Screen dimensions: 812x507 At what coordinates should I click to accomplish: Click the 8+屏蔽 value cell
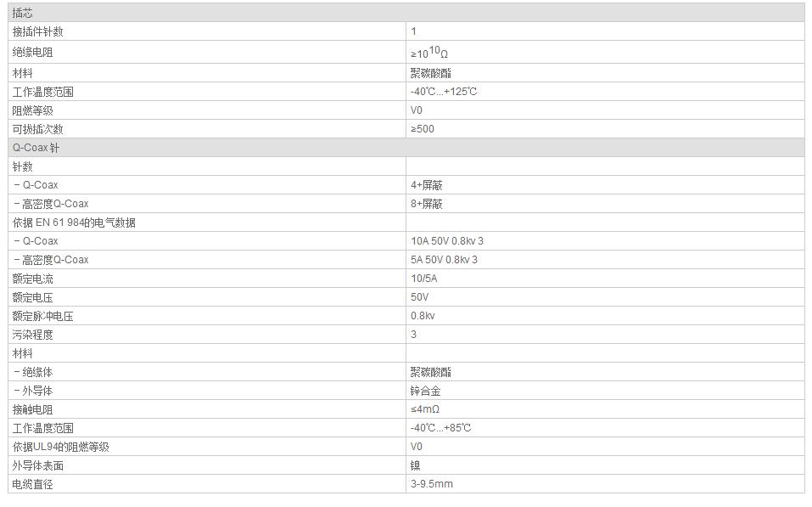pos(427,204)
